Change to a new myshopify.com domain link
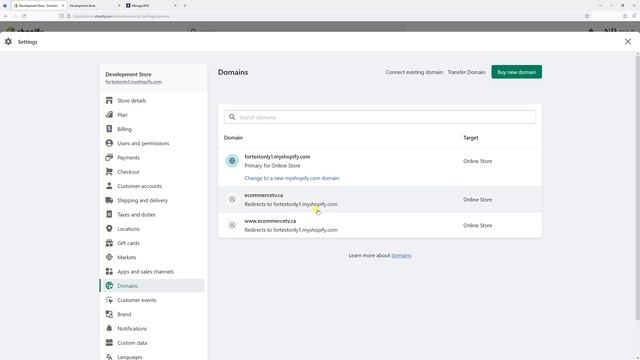Screen dimensions: 640x360 pos(291,178)
